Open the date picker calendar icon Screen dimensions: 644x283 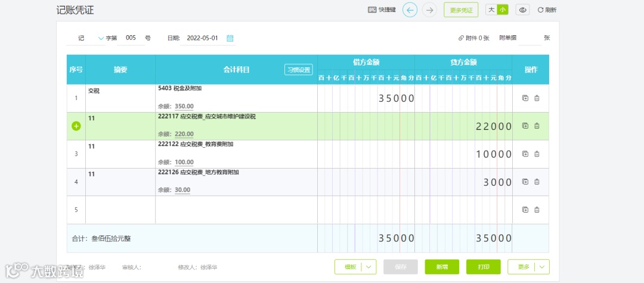coord(230,38)
